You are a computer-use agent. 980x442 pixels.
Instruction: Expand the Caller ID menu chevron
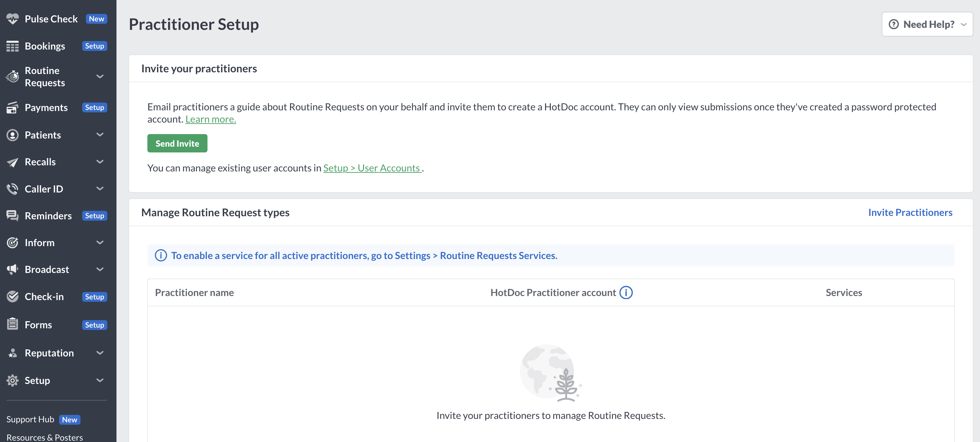pos(100,189)
